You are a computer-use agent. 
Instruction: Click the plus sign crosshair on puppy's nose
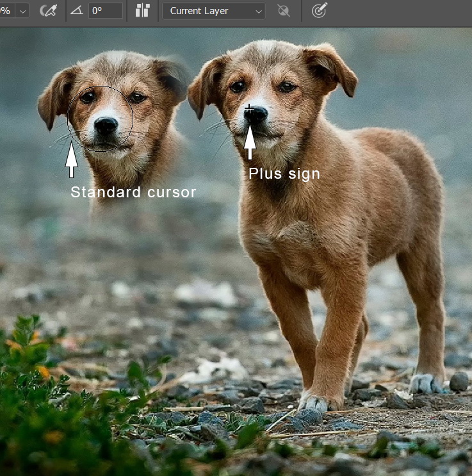click(x=249, y=109)
